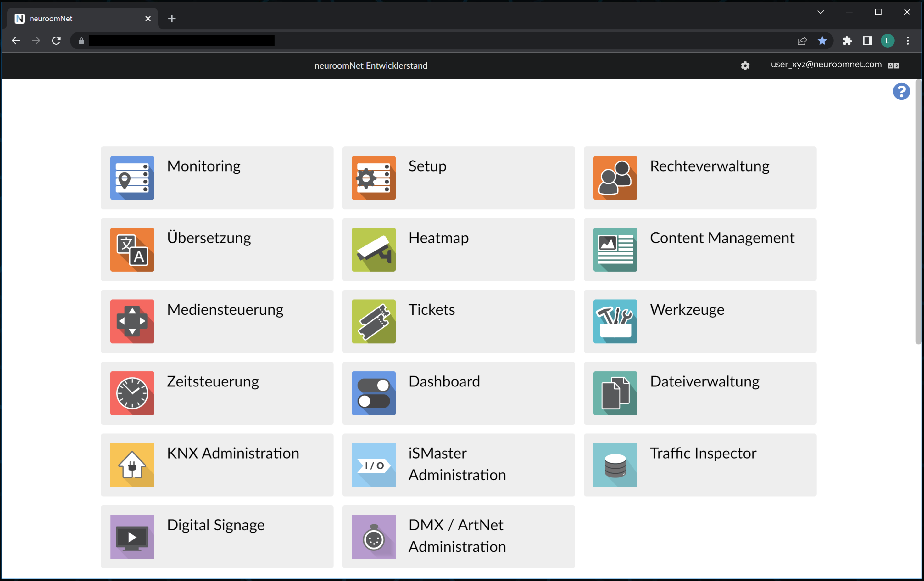This screenshot has height=581, width=924.
Task: Open the settings gear in header
Action: [745, 66]
